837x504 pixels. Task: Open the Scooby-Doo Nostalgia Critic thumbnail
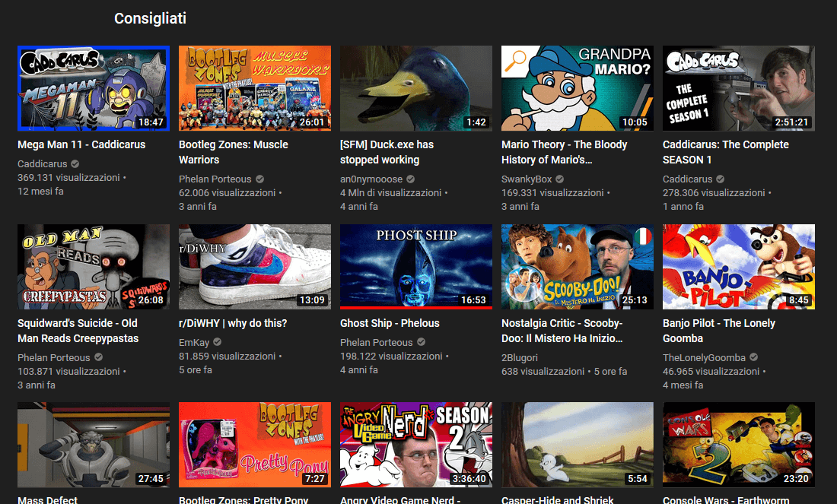click(577, 267)
